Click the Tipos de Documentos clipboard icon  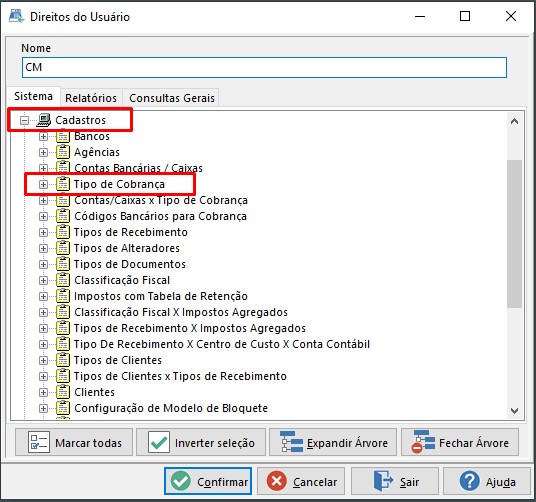[63, 264]
